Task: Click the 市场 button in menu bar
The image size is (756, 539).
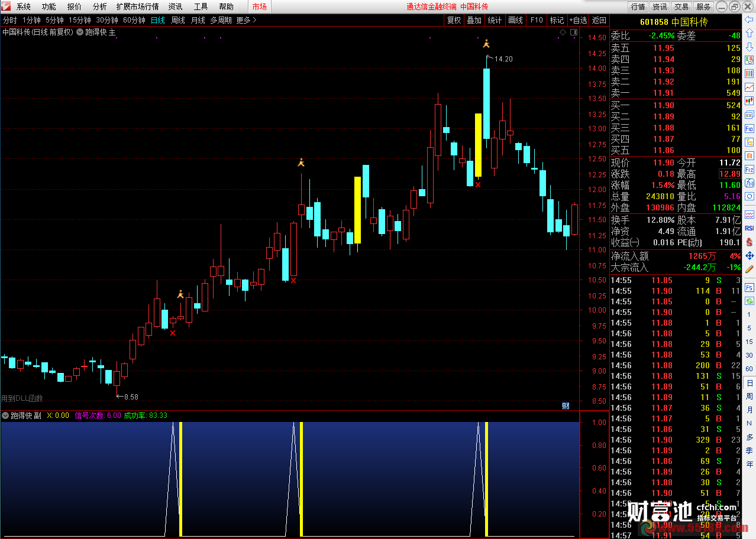Action: click(259, 7)
